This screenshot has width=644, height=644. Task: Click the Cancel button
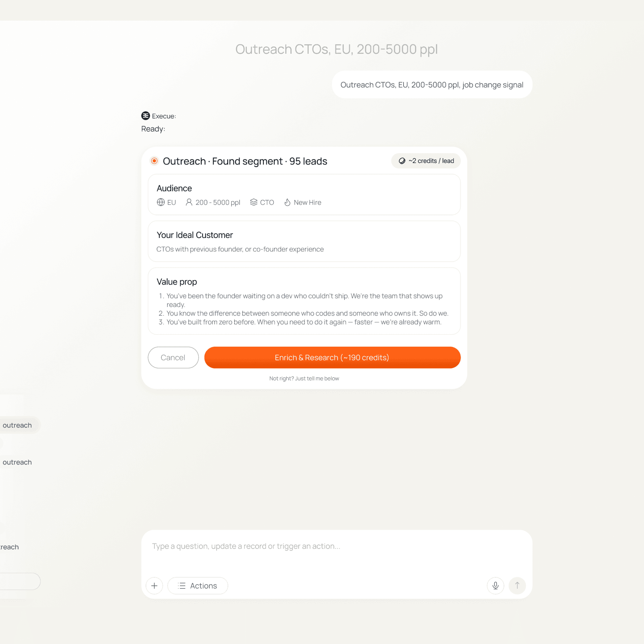(x=173, y=357)
